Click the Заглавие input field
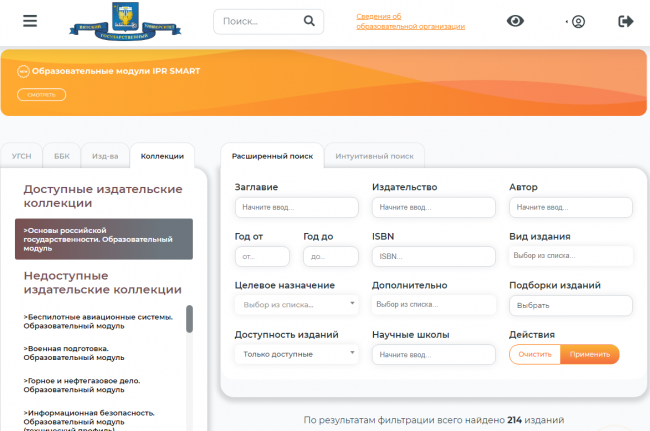This screenshot has width=650, height=431. [x=296, y=207]
